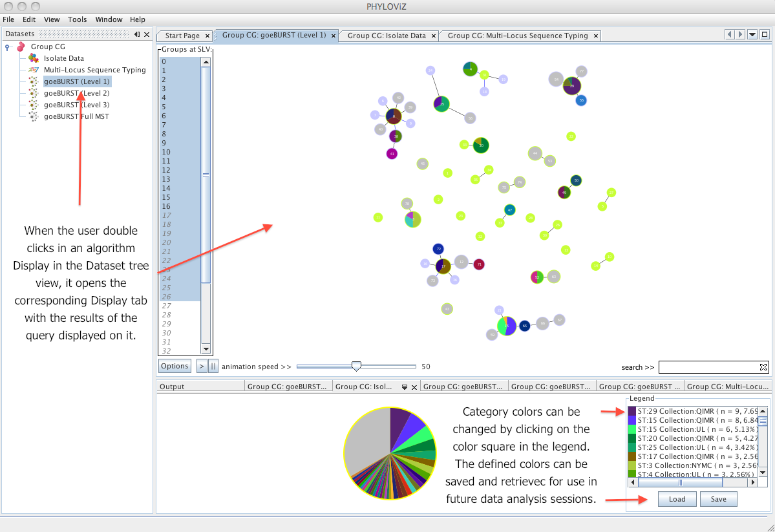Select goeBURST (Level 2) in dataset tree
Image resolution: width=775 pixels, height=532 pixels.
pyautogui.click(x=77, y=93)
